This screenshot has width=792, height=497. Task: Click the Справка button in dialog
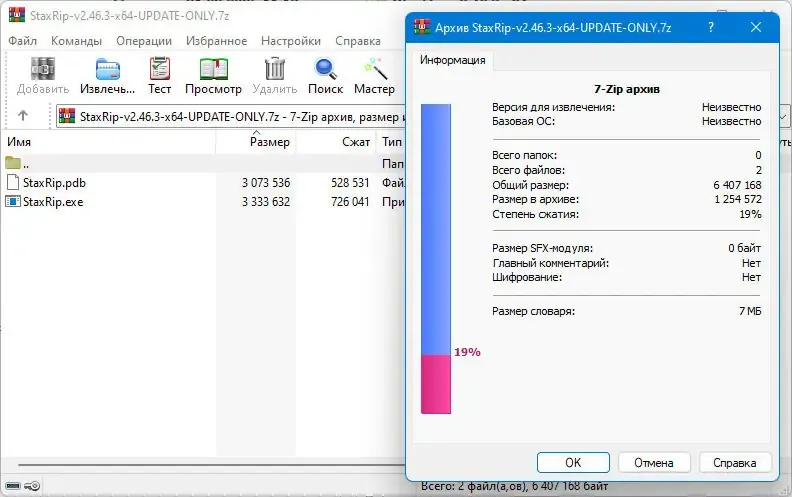[735, 463]
